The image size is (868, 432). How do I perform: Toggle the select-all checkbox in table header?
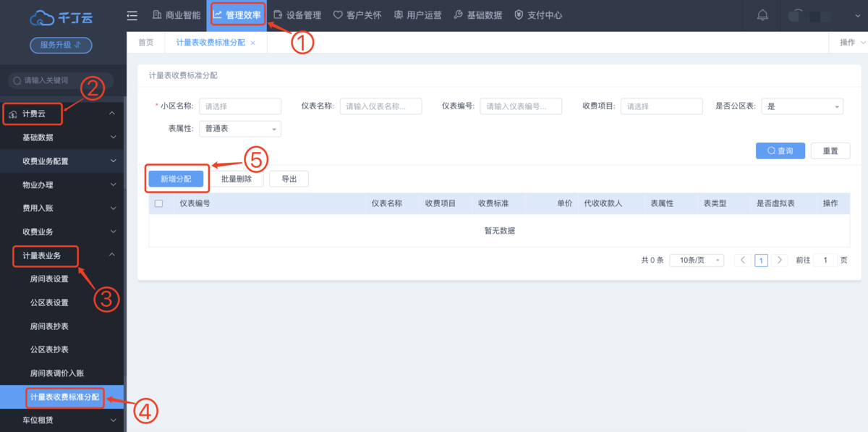(159, 204)
